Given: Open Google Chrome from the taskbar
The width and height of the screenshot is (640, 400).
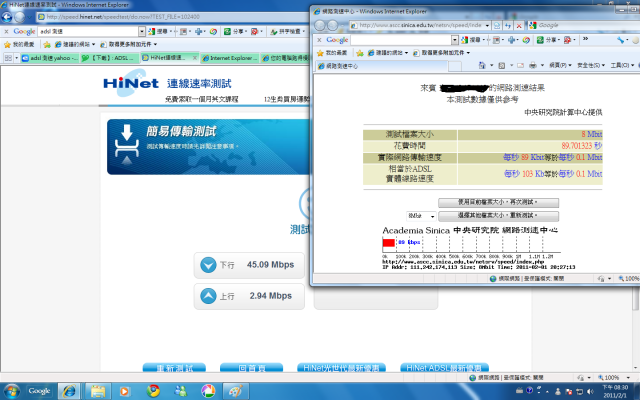Looking at the screenshot, I should (x=153, y=391).
